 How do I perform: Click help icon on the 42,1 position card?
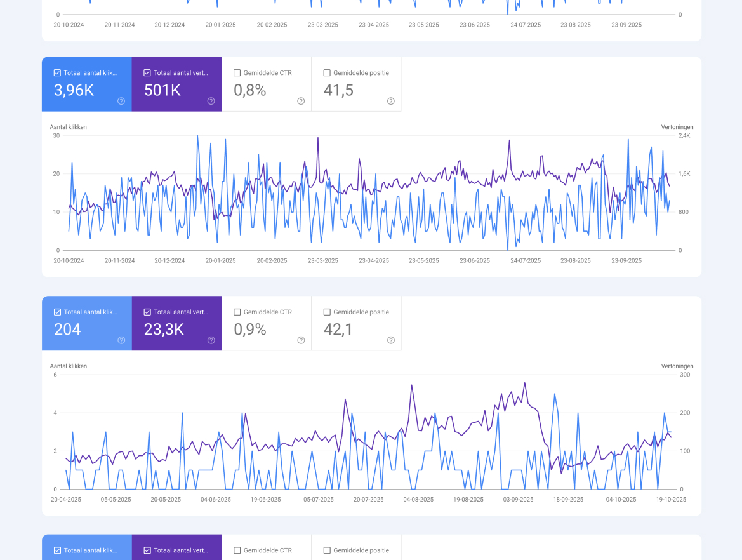tap(391, 340)
